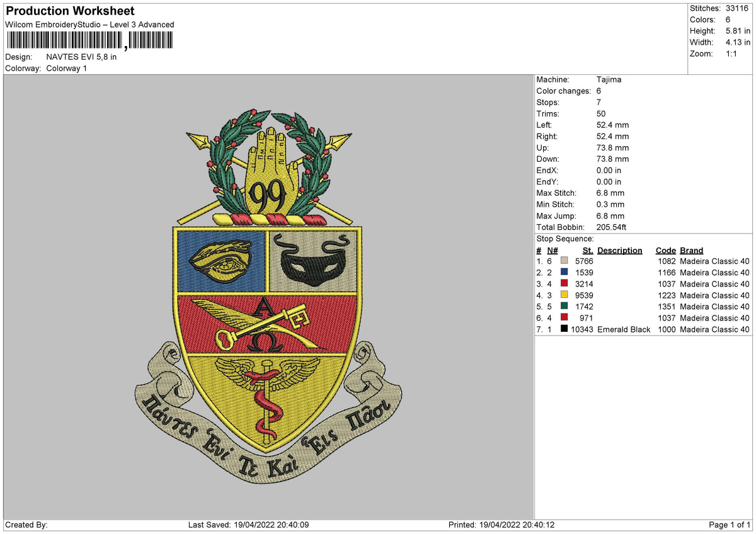
Task: Click stitch count 9539 in stop 4
Action: 584,295
